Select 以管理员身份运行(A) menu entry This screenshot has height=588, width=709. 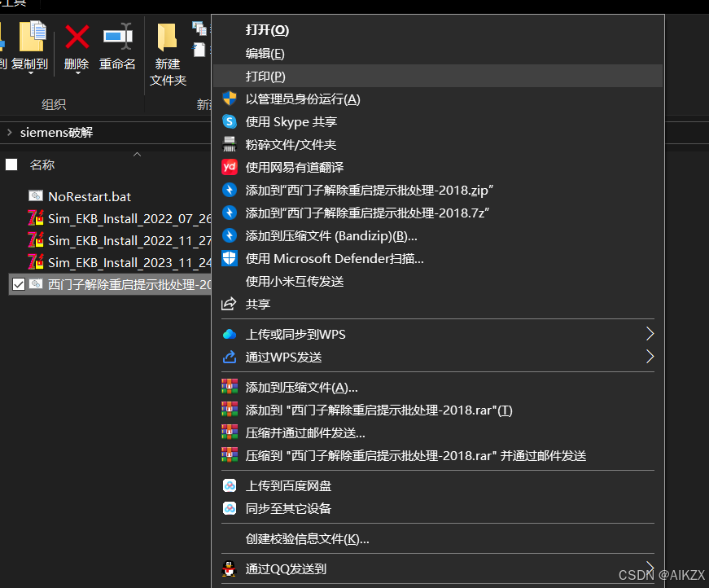438,99
